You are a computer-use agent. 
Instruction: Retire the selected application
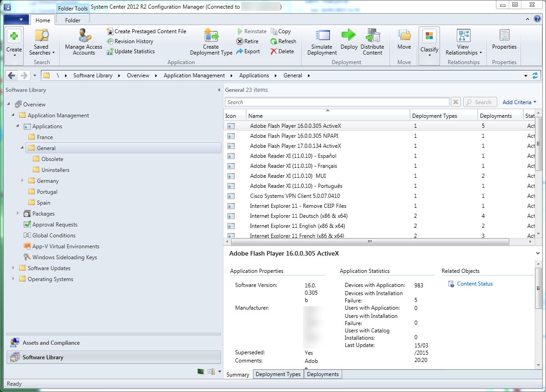click(x=248, y=41)
